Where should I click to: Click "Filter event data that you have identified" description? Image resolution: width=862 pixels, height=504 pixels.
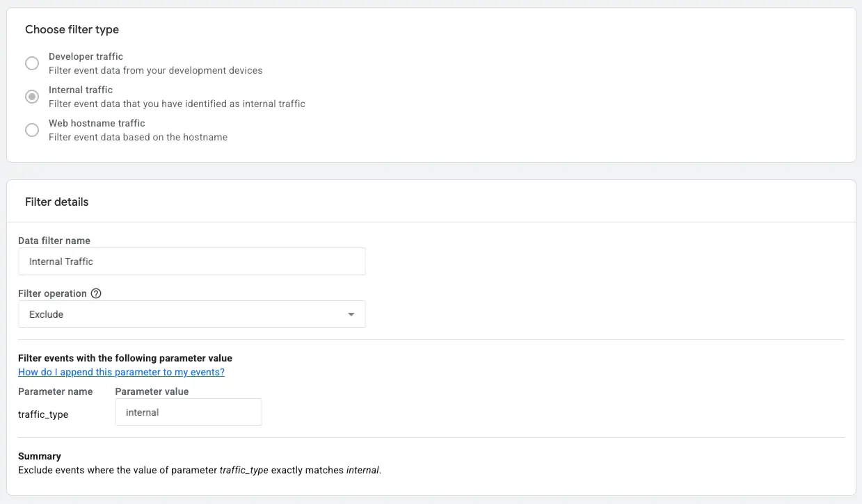pyautogui.click(x=177, y=104)
